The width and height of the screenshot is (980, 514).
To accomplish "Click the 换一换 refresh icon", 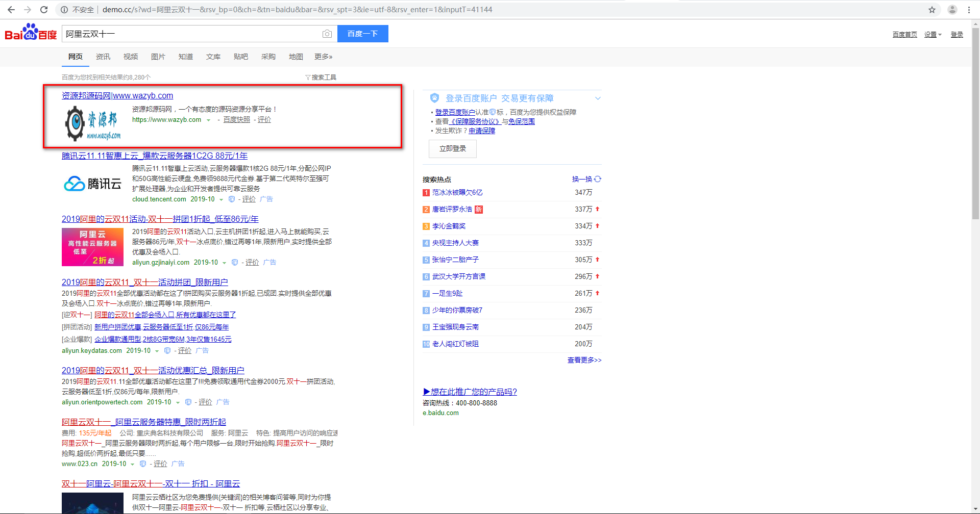I will pos(598,179).
